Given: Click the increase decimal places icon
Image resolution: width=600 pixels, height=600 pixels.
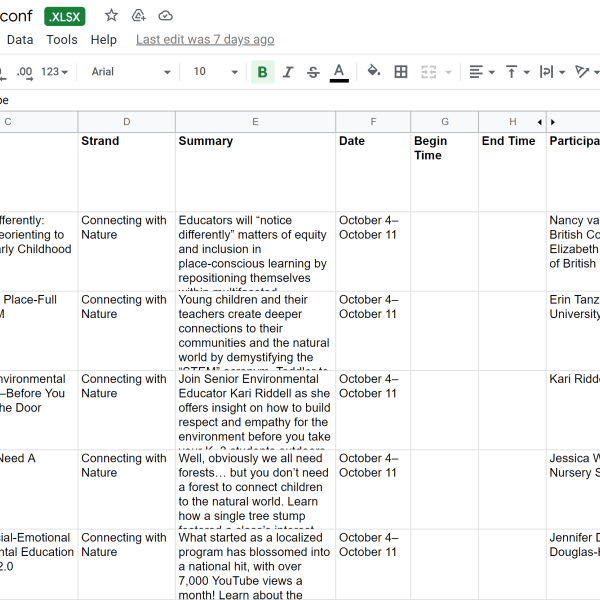Looking at the screenshot, I should tap(25, 72).
